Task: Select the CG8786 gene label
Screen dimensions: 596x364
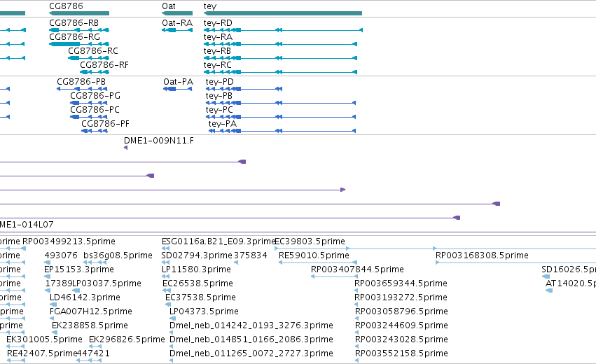Action: point(66,6)
